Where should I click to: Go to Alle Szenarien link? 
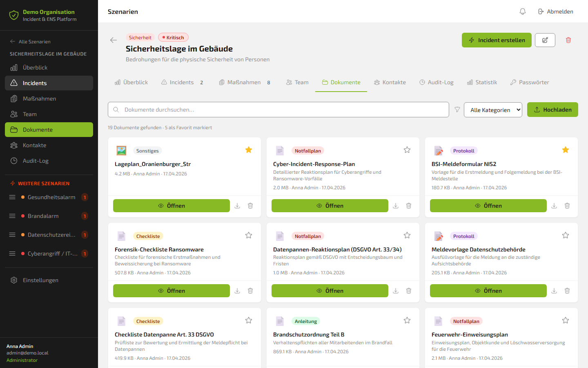pos(30,41)
